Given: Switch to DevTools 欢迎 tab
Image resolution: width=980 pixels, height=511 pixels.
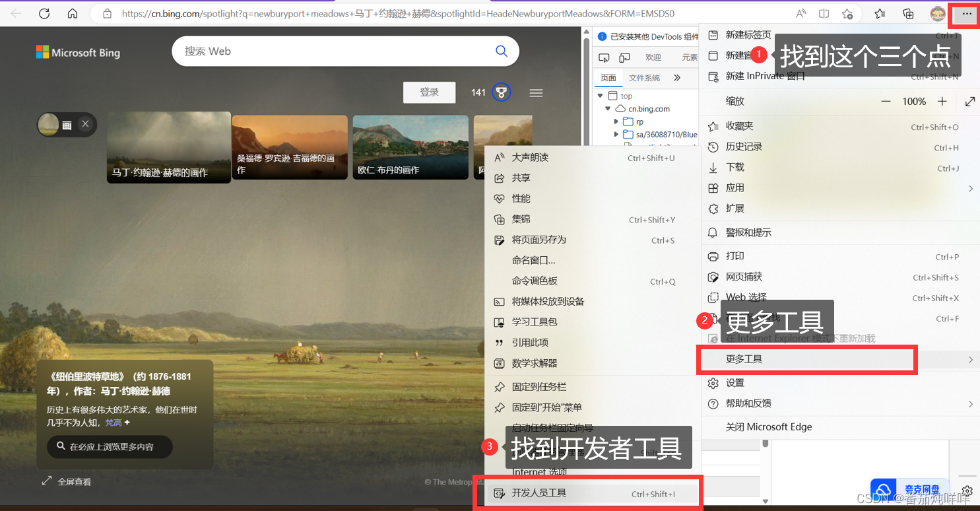Looking at the screenshot, I should click(653, 57).
